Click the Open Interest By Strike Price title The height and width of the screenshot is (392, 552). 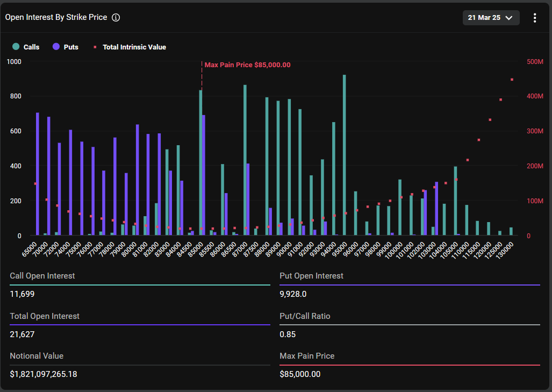55,18
